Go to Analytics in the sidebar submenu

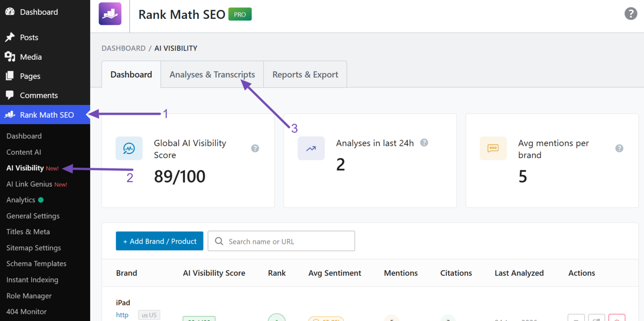(21, 200)
